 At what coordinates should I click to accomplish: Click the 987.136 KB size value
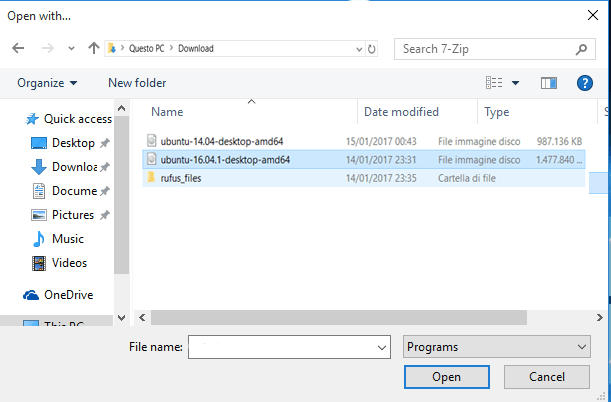[559, 141]
